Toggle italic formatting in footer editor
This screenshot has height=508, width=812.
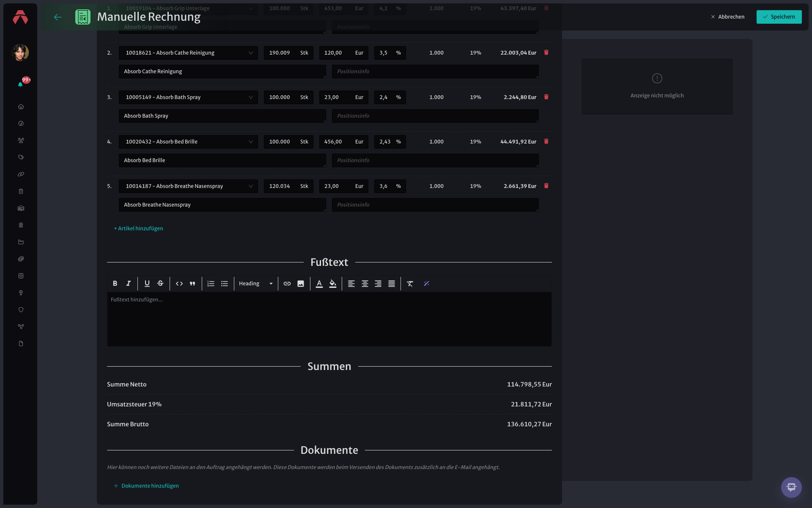pos(129,284)
